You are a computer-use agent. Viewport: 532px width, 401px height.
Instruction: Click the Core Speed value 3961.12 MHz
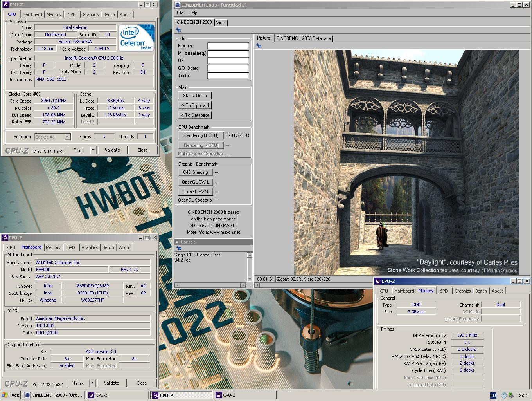point(54,101)
